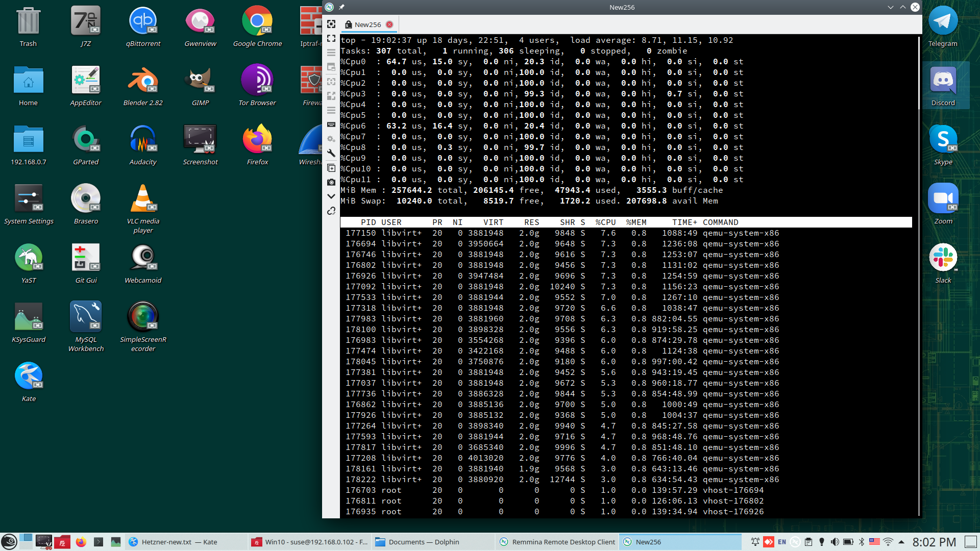The width and height of the screenshot is (980, 551).
Task: Select the New256 terminal tab
Action: coord(367,24)
